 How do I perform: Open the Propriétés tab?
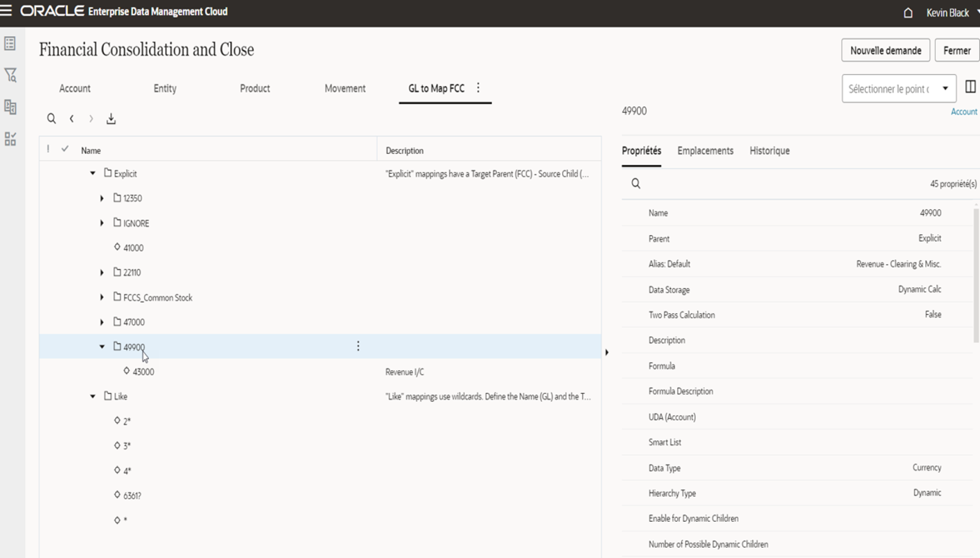(x=641, y=151)
